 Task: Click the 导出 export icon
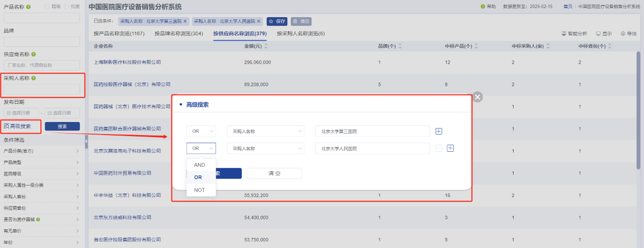pos(623,34)
